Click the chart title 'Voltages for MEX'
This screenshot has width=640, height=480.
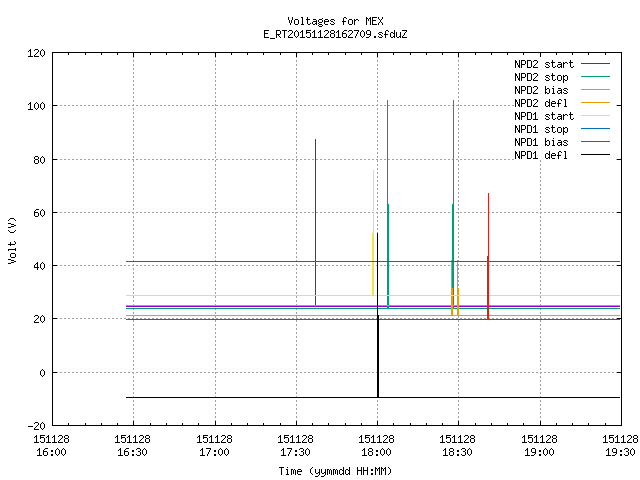click(335, 21)
